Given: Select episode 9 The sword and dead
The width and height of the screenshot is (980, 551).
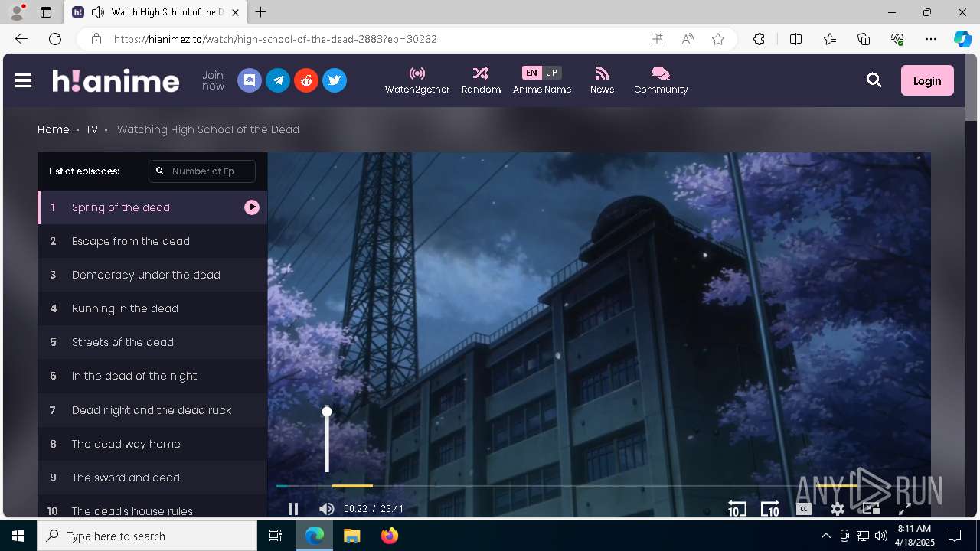Looking at the screenshot, I should (x=152, y=478).
